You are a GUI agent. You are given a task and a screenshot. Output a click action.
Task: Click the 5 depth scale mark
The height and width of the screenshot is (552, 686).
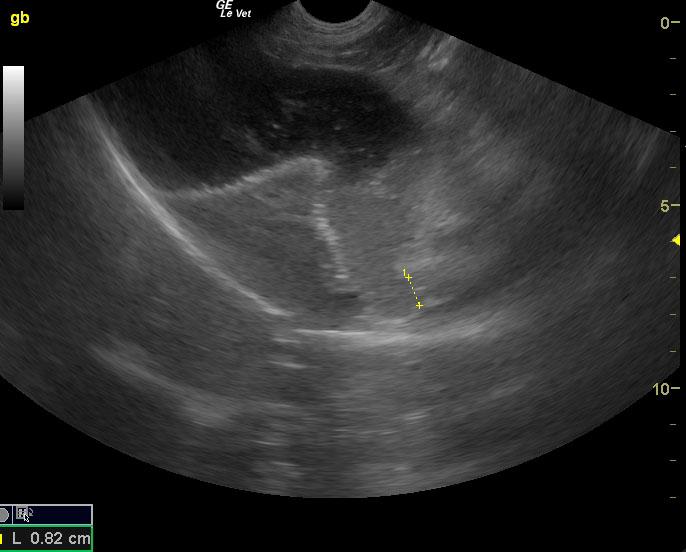click(666, 206)
